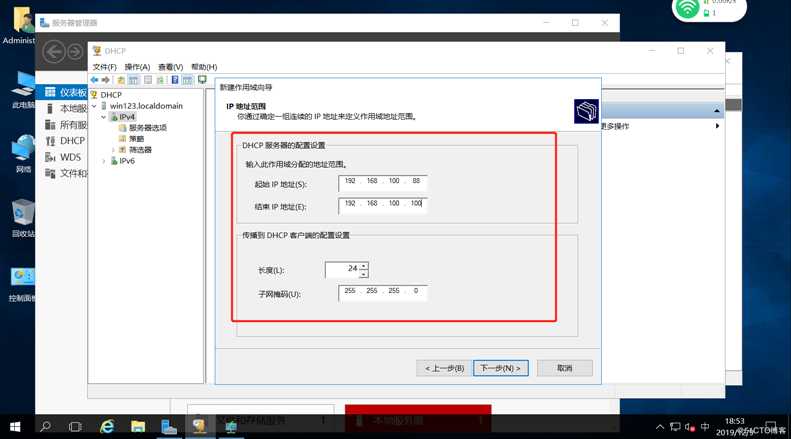This screenshot has width=791, height=439.
Task: Switch to the DHCP console in the taskbar
Action: (x=200, y=427)
